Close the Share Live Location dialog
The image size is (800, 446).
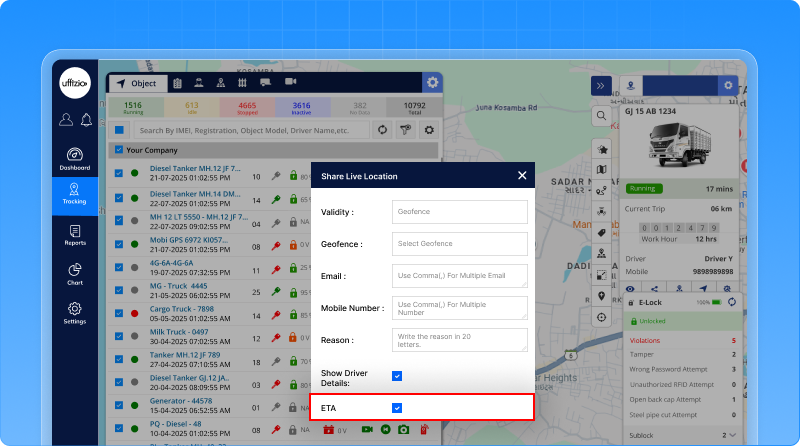coord(521,176)
